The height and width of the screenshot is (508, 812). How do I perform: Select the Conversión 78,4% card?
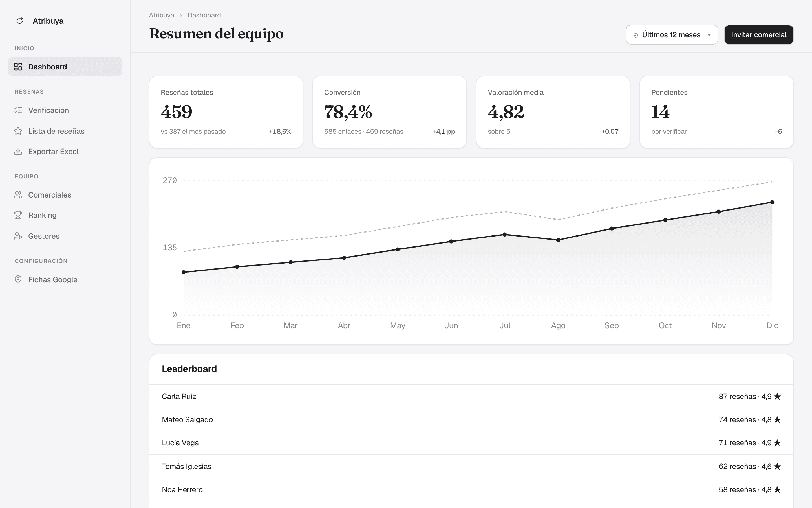click(x=390, y=112)
